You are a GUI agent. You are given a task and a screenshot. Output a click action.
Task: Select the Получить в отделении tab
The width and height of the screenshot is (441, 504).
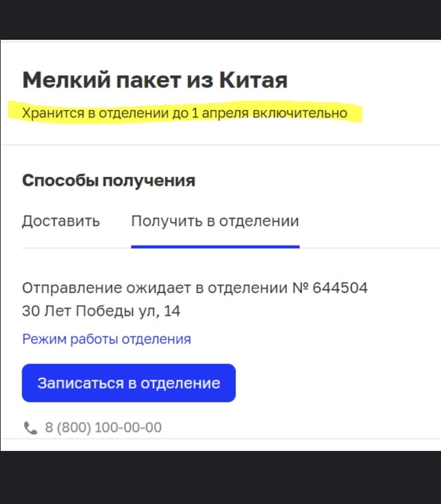(214, 221)
